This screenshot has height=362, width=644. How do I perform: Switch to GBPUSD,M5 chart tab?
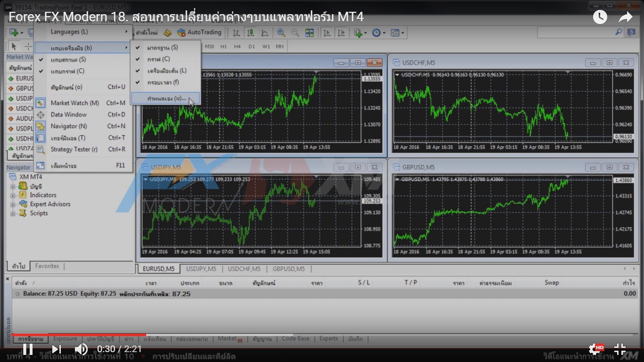[x=289, y=269]
